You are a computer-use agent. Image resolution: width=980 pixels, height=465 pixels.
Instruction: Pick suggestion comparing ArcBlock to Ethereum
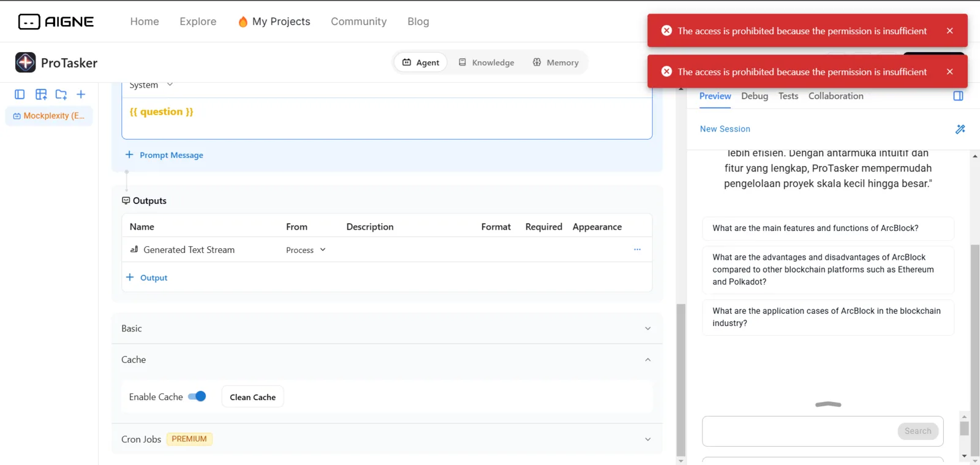click(x=828, y=270)
